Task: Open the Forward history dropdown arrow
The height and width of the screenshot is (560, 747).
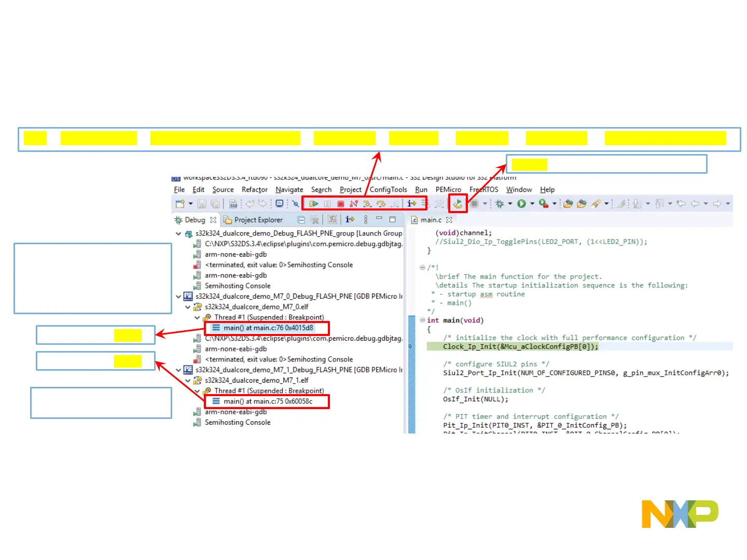Action: point(728,204)
